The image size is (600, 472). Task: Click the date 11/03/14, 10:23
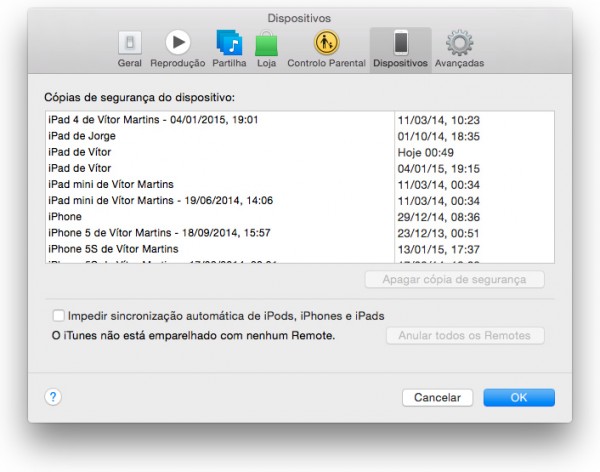tap(439, 120)
